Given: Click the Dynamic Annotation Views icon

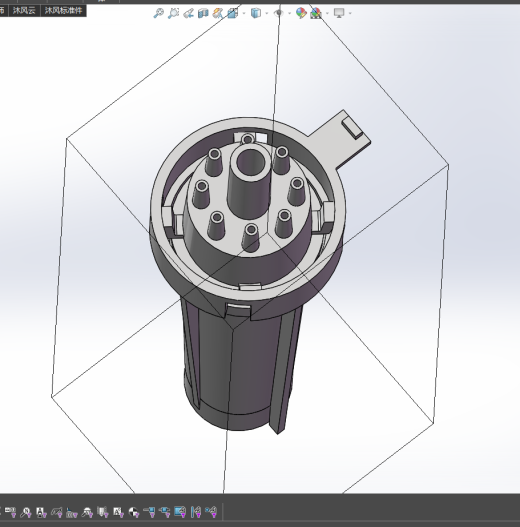Looking at the screenshot, I should pos(218,13).
